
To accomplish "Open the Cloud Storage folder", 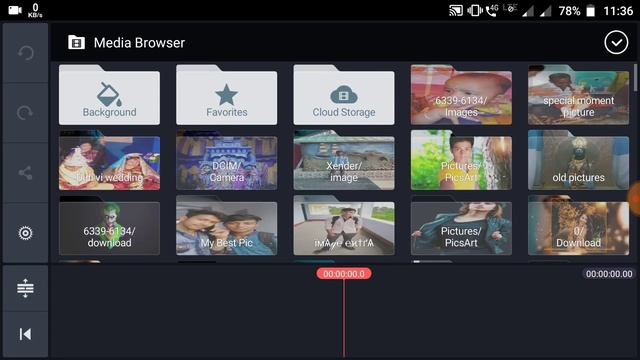I will pyautogui.click(x=344, y=95).
